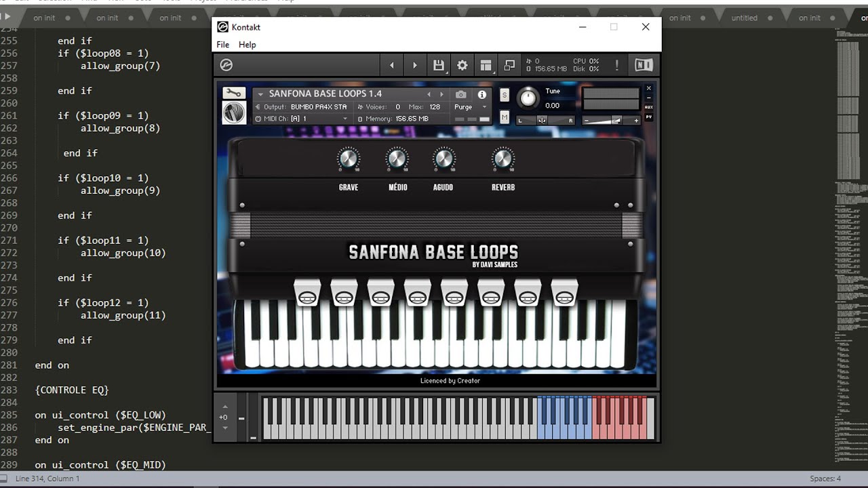Viewport: 868px width, 488px height.
Task: Open the camera snapshot view
Action: [461, 94]
